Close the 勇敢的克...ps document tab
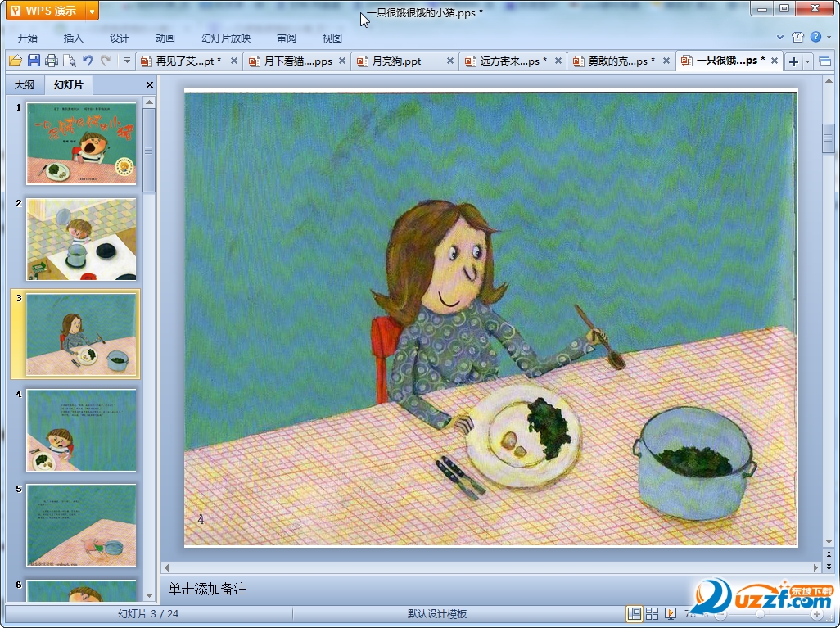 (x=666, y=61)
